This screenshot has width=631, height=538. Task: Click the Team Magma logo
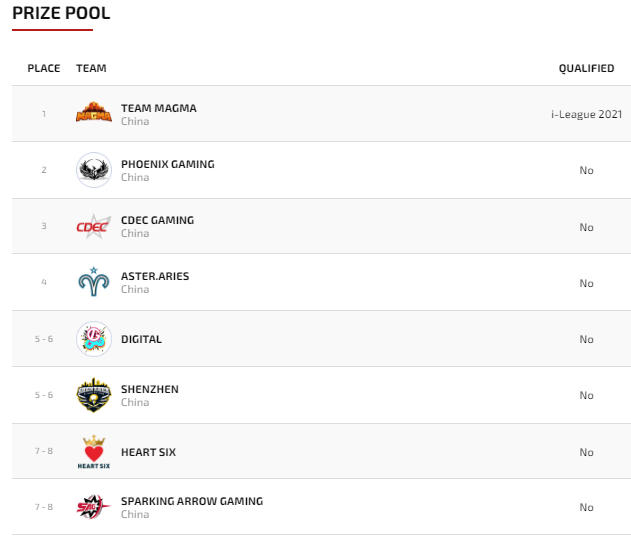click(94, 113)
